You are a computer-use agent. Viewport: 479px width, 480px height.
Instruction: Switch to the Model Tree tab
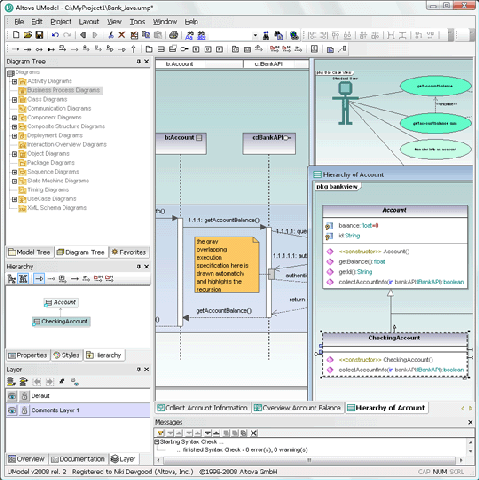coord(29,252)
